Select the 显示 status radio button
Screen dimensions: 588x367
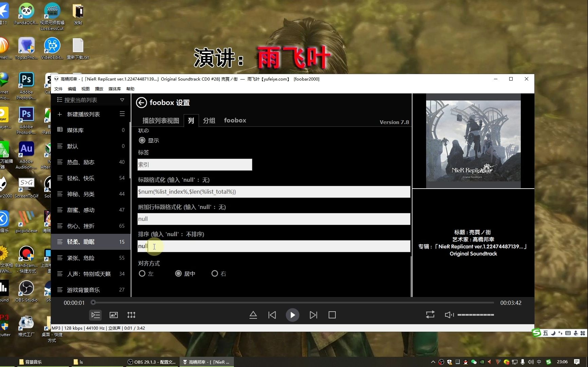point(142,140)
